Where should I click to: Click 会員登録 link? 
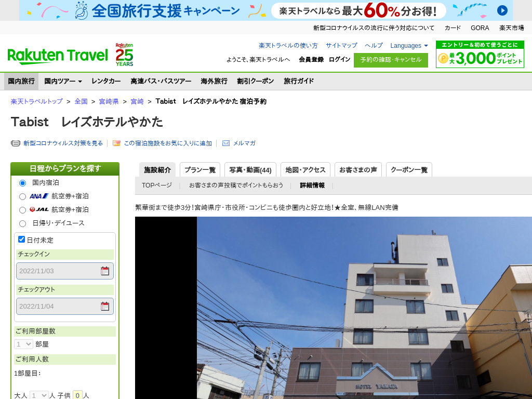311,59
